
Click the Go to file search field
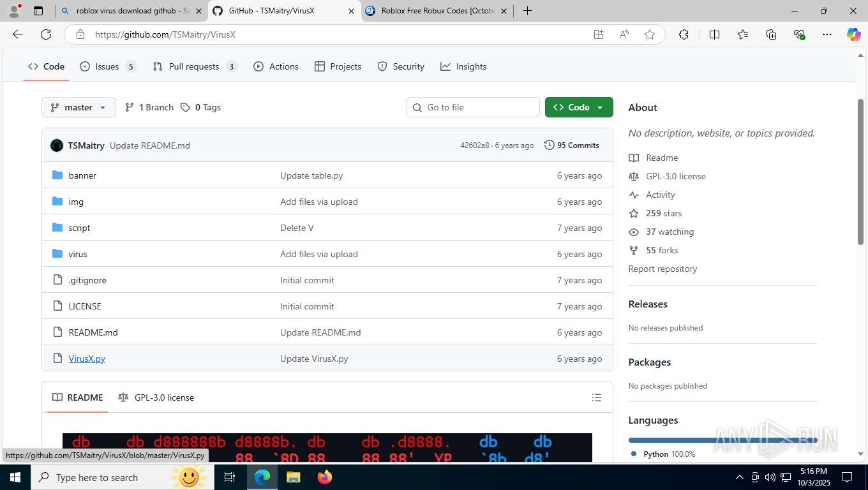[473, 107]
